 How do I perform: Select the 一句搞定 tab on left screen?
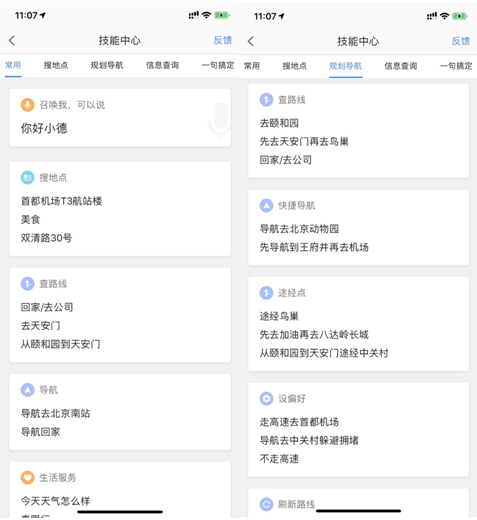click(x=218, y=65)
